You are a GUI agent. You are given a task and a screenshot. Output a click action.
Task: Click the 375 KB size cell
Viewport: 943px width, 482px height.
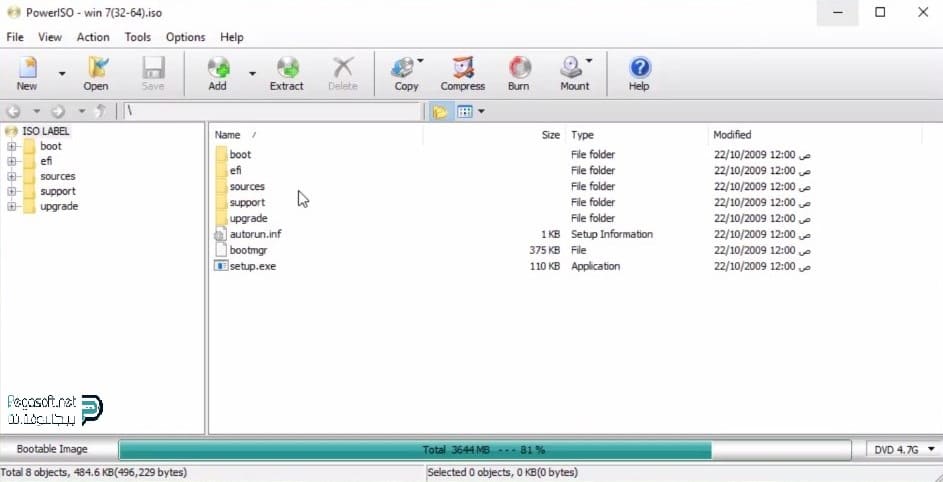click(544, 250)
